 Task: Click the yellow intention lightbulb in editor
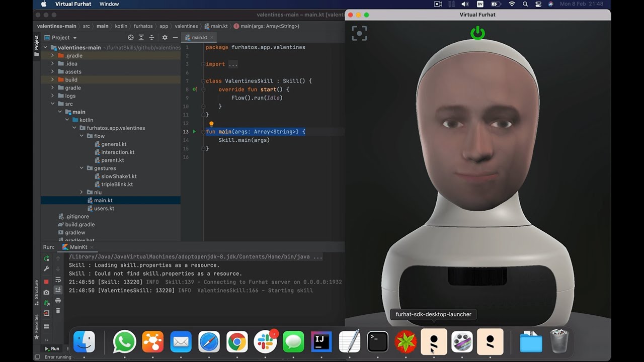tap(211, 124)
